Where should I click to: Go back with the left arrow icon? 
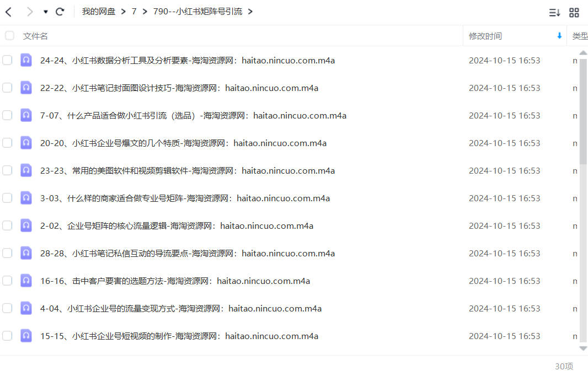(x=9, y=12)
